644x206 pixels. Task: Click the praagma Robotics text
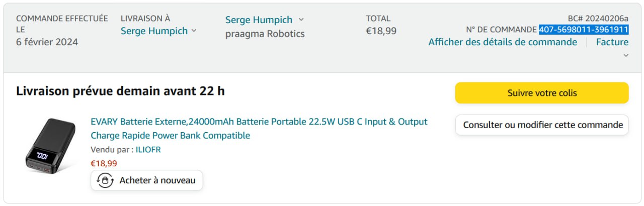point(265,34)
